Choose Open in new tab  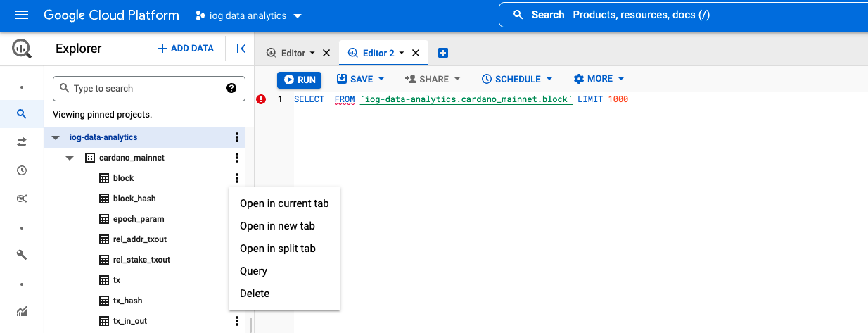coord(284,226)
